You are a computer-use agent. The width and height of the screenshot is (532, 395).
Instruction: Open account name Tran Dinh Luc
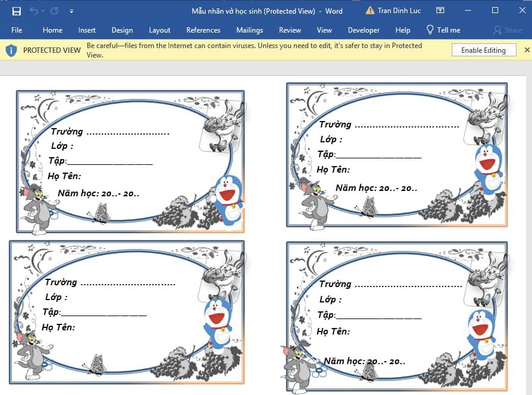coord(399,11)
